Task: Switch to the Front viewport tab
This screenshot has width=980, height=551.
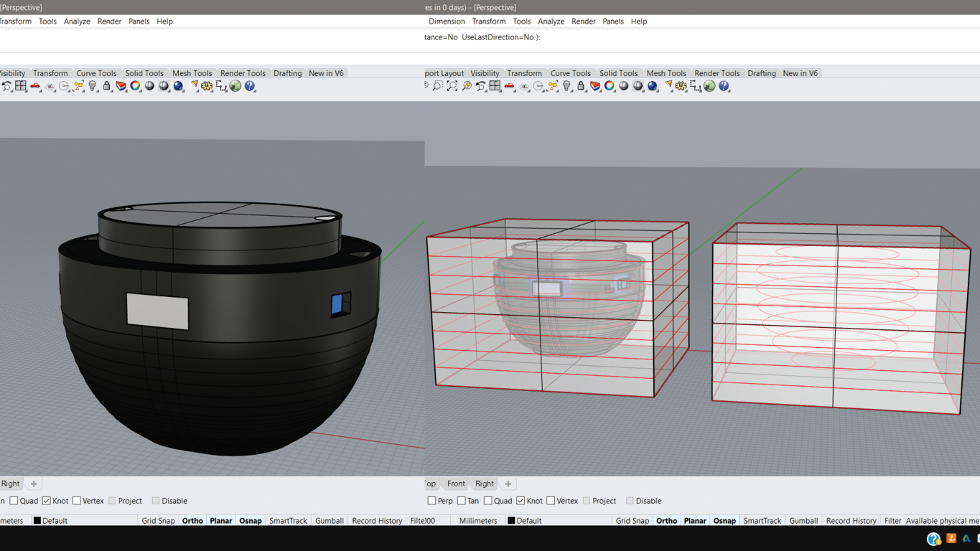Action: coord(456,484)
